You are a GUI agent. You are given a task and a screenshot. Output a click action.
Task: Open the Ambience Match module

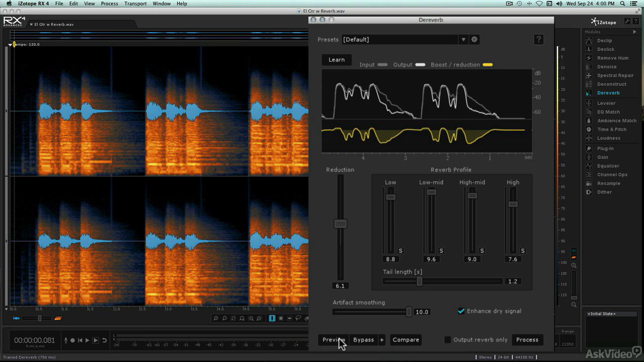click(616, 121)
